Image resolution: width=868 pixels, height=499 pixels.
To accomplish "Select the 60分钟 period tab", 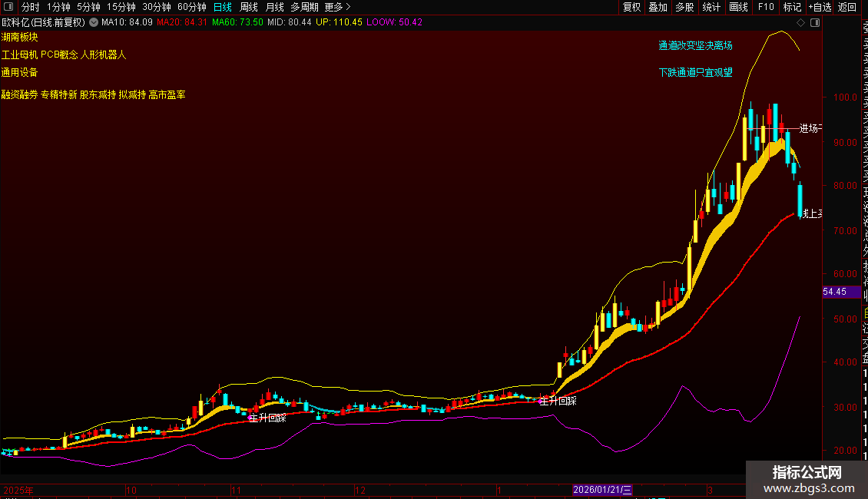I will click(192, 7).
